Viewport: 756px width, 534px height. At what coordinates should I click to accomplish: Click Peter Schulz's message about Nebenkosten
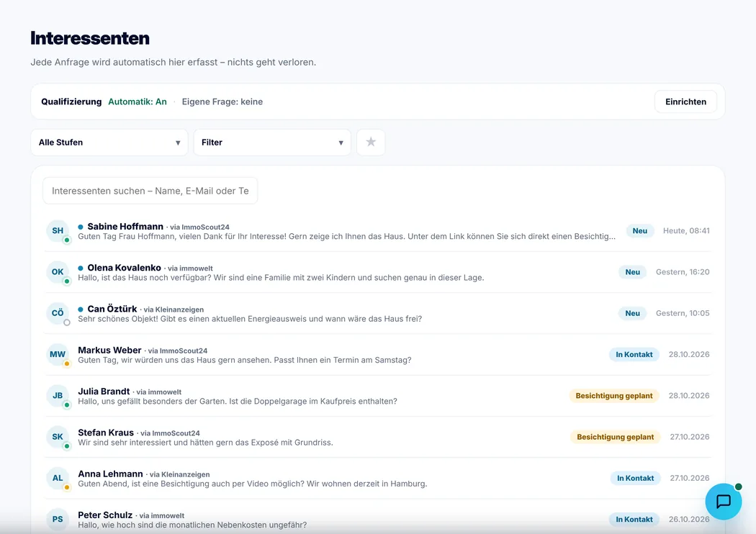pos(192,525)
